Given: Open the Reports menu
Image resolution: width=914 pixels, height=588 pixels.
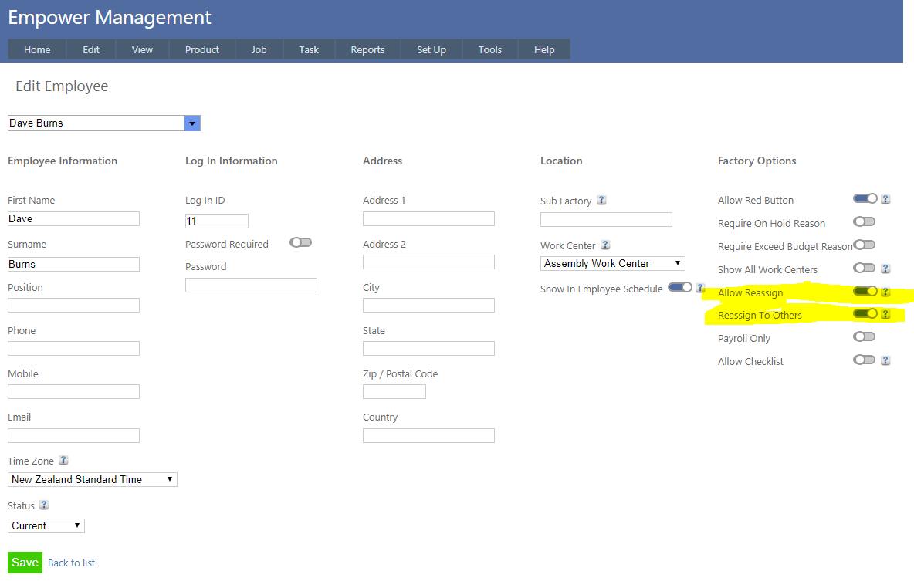Looking at the screenshot, I should click(367, 49).
